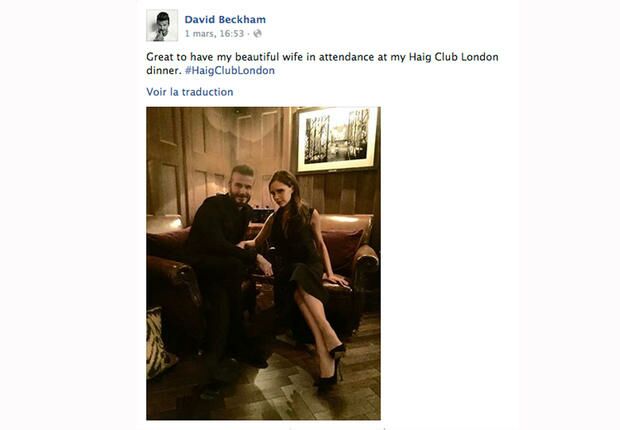Screen dimensions: 620x430
Task: Click the seated man in black in photo
Action: [x=223, y=257]
